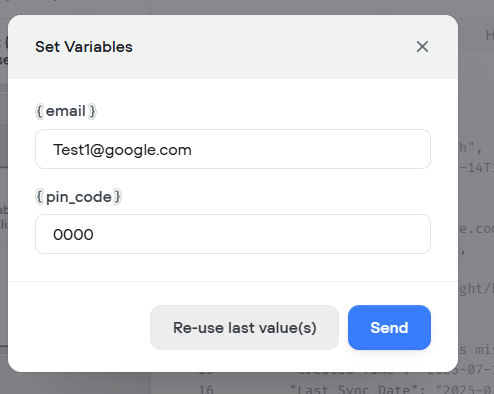Viewport: 494px width, 394px height.
Task: Click the dimmed "s mis" text at right edge
Action: (x=477, y=350)
